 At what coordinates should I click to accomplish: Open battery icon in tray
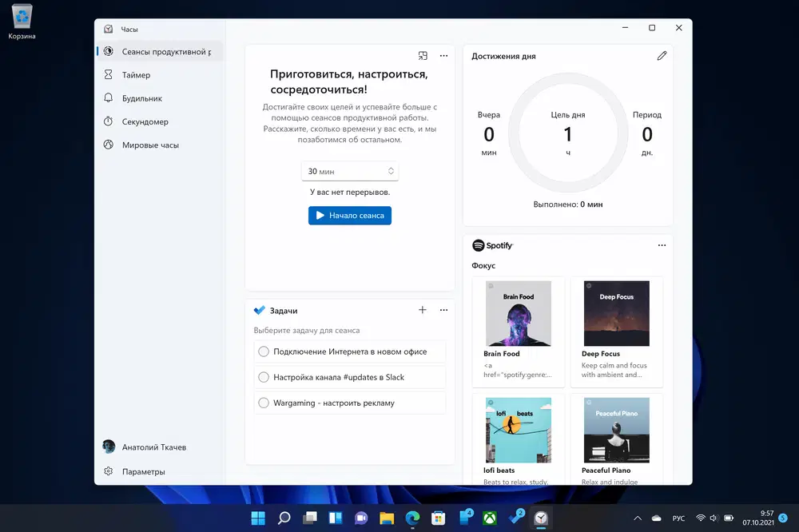[x=729, y=518]
